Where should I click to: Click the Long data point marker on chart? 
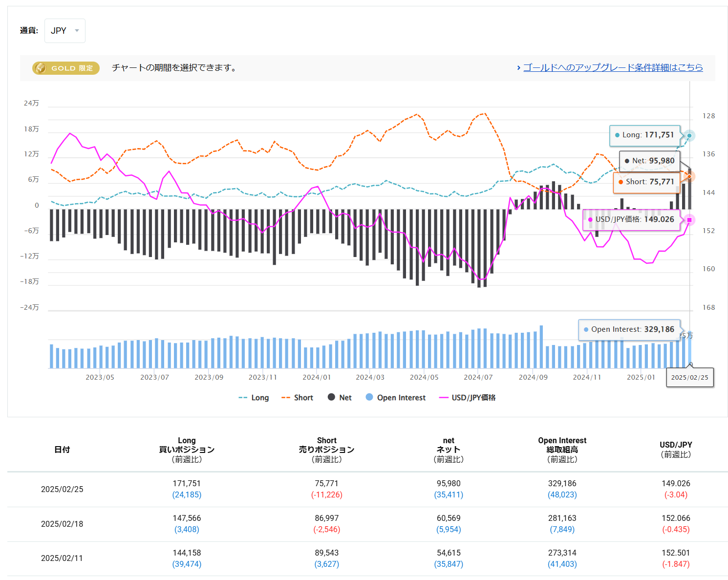[x=689, y=135]
